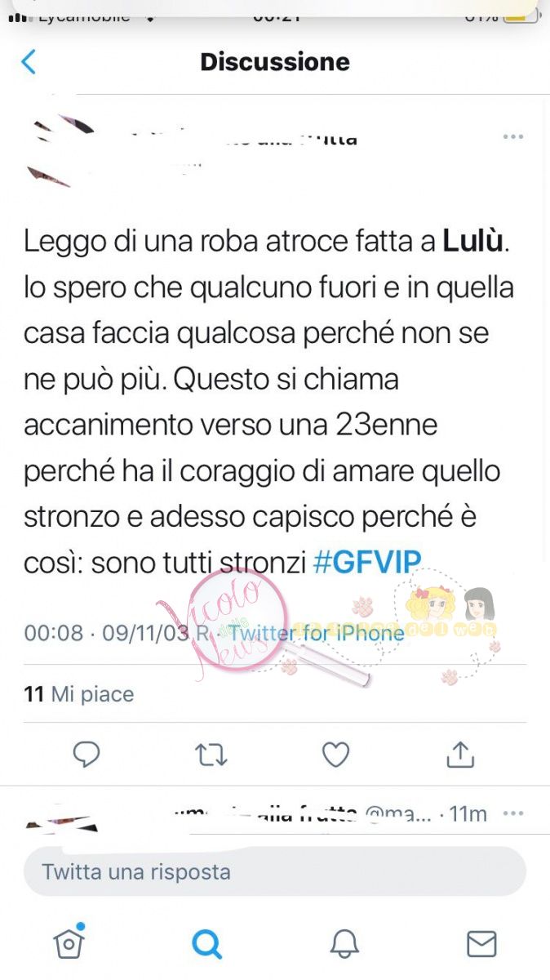Open the reply author's avatar
This screenshot has height=980, width=550.
pyautogui.click(x=61, y=817)
